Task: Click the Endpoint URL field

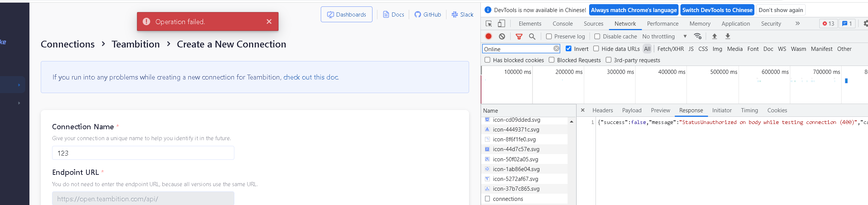Action: [x=143, y=199]
